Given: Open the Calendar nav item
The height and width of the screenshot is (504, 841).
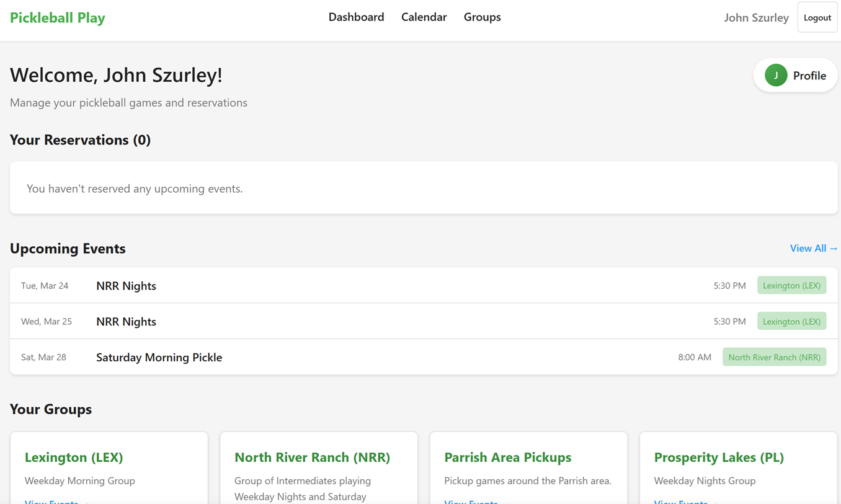Looking at the screenshot, I should tap(424, 17).
